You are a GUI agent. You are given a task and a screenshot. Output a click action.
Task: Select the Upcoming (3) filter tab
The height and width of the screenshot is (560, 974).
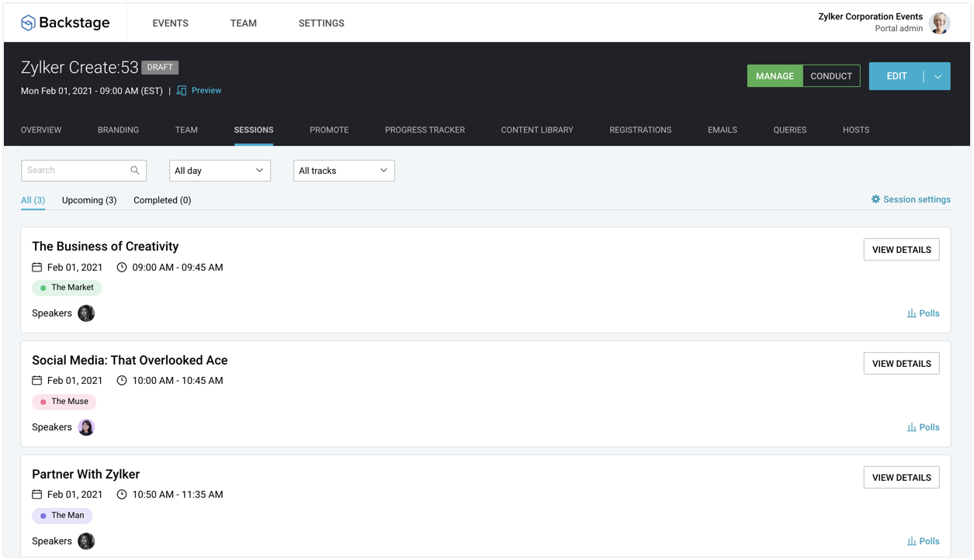tap(88, 199)
